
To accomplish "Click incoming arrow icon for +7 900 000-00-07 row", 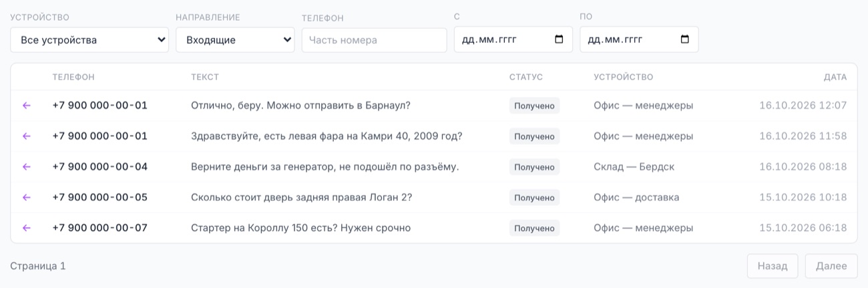I will click(x=27, y=229).
